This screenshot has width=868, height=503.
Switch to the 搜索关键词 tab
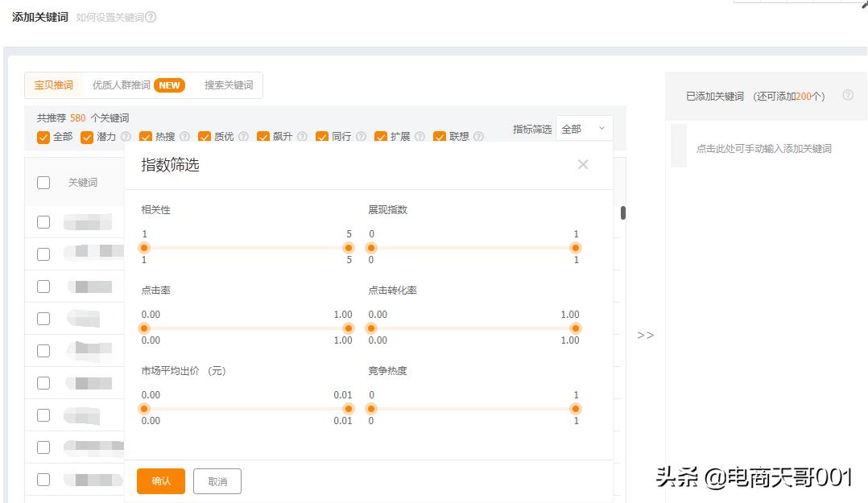click(x=229, y=85)
